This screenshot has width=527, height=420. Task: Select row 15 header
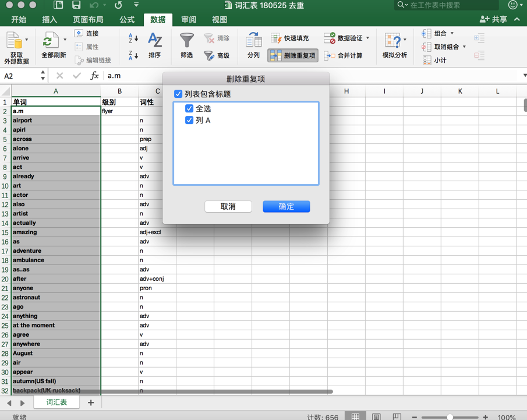tap(5, 232)
